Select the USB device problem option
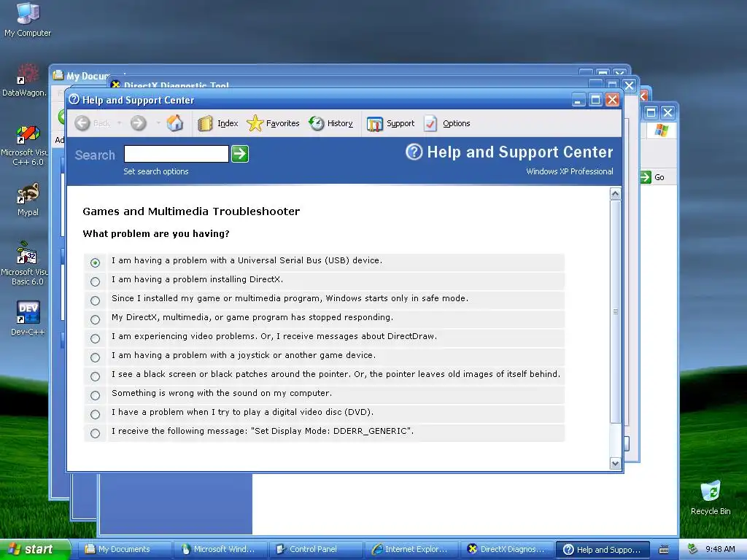The width and height of the screenshot is (747, 560). [x=96, y=262]
